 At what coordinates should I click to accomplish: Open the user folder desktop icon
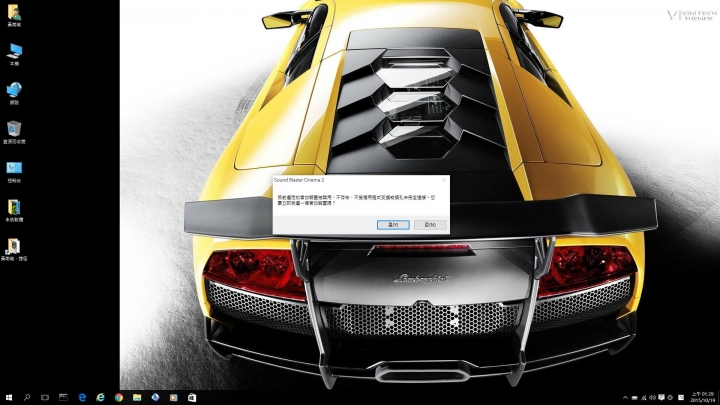click(14, 15)
